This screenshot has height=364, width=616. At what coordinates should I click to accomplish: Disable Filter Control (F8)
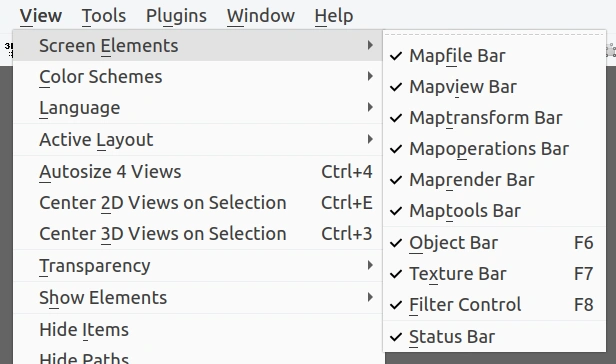coord(494,305)
